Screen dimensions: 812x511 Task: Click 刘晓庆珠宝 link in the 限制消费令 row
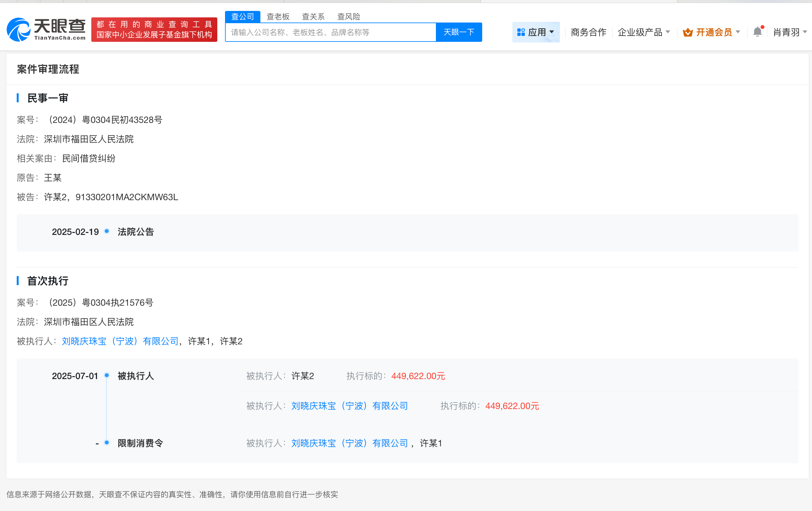[x=349, y=443]
